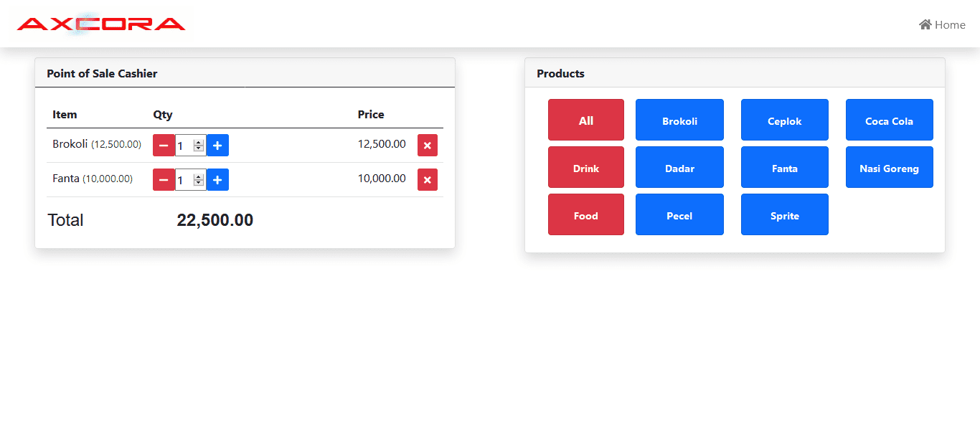Click the Brokoli quantity spinner arrows

point(199,146)
